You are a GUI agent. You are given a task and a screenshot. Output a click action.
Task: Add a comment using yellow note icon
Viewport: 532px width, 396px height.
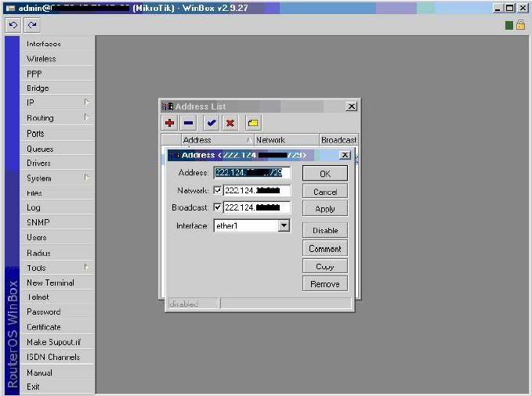coord(253,123)
